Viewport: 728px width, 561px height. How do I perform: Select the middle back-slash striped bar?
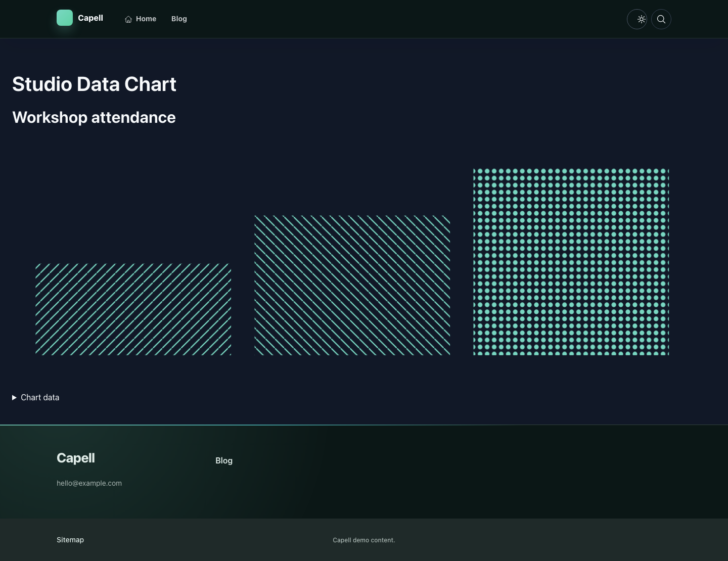352,286
